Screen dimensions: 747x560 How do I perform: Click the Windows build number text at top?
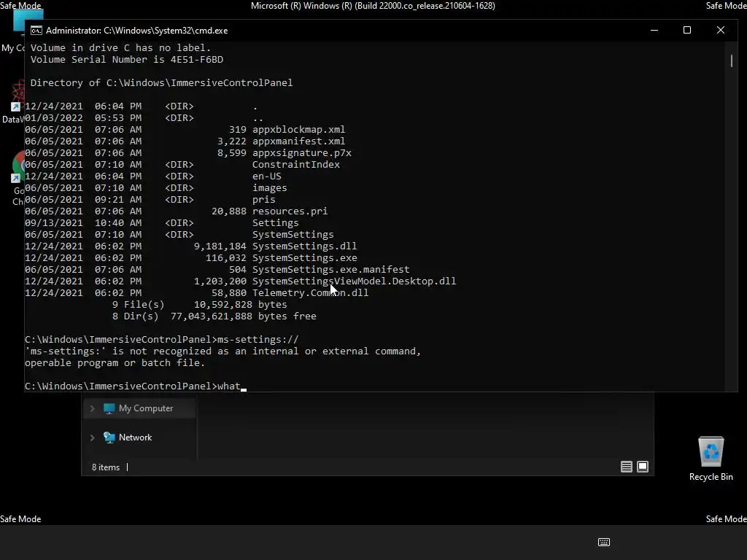click(x=373, y=6)
